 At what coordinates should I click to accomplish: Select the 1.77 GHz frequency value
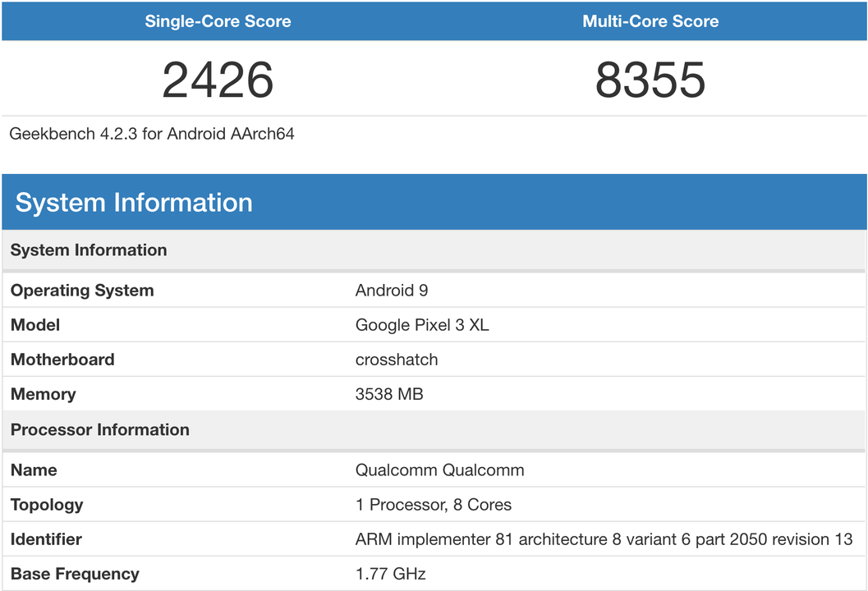pyautogui.click(x=390, y=574)
